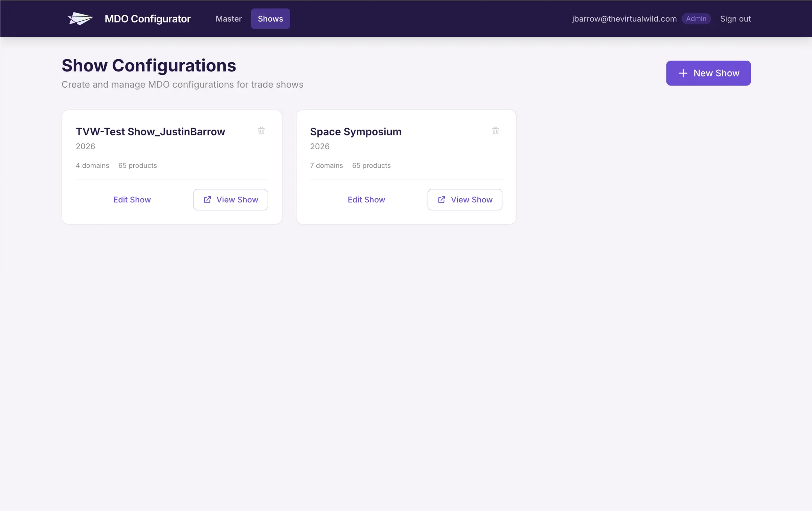Click the MDO Configurator paper plane logo
The height and width of the screenshot is (511, 812).
[x=81, y=19]
